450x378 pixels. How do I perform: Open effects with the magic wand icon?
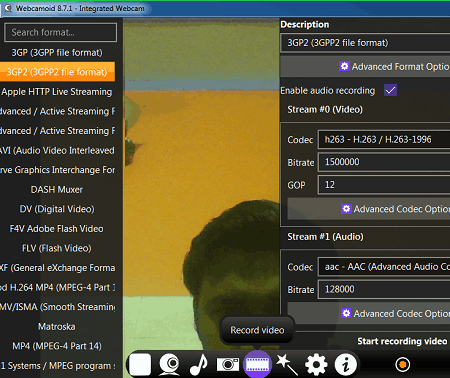pos(287,364)
